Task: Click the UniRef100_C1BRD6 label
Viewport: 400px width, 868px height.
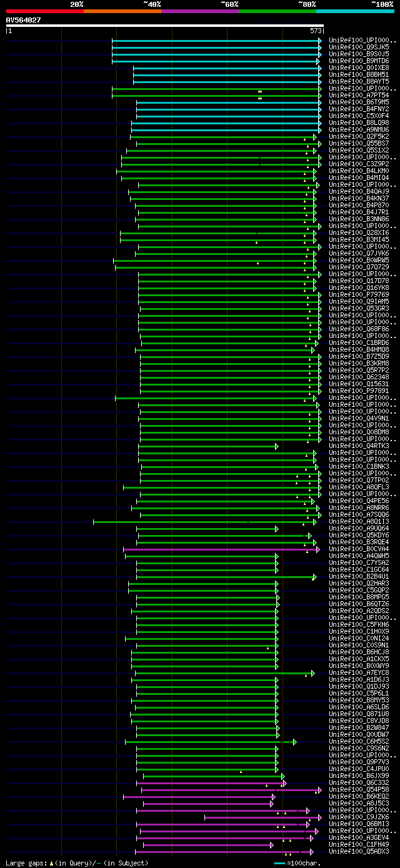Action: coord(359,342)
